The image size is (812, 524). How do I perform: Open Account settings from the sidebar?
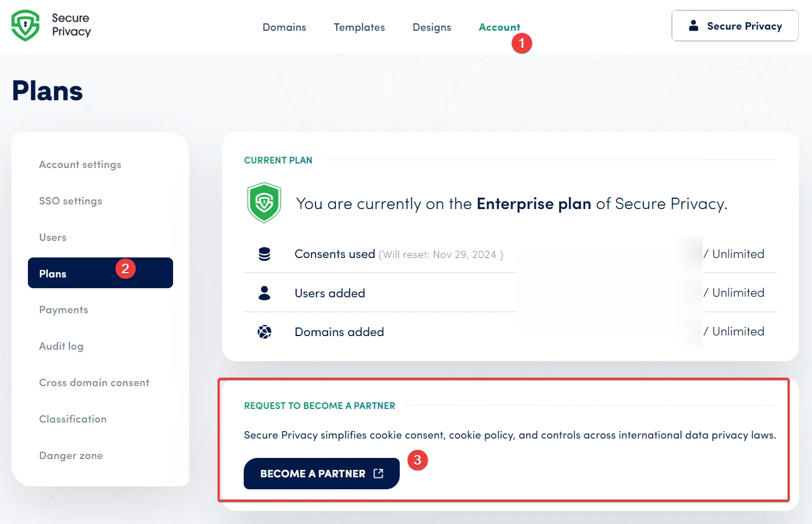(80, 165)
